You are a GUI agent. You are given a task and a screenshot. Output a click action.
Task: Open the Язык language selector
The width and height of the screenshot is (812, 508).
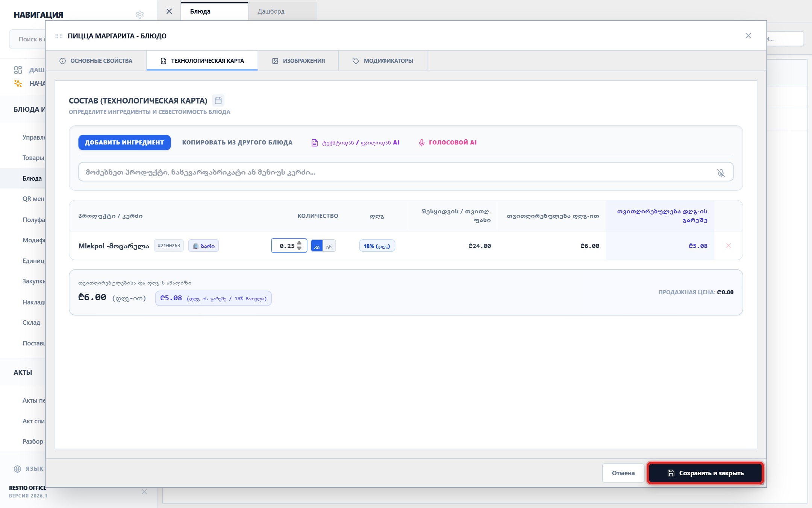[29, 469]
